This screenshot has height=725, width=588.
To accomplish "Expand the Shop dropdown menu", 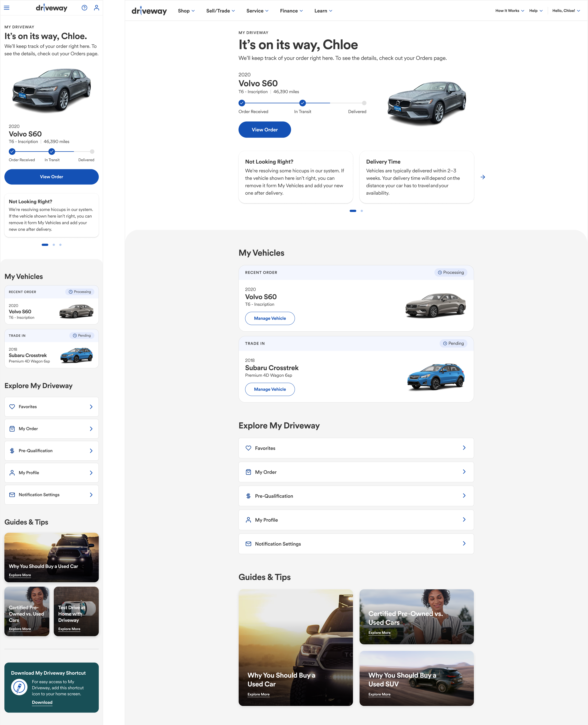I will [x=186, y=11].
